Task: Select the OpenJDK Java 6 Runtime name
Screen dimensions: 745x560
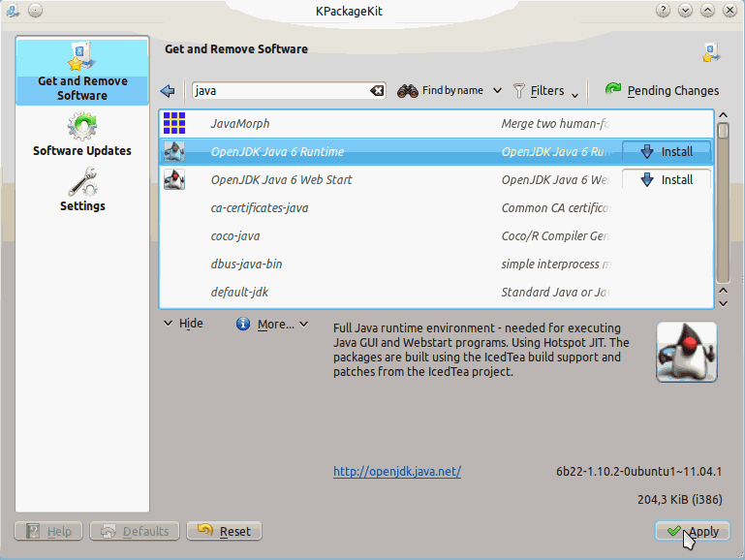Action: tap(277, 151)
